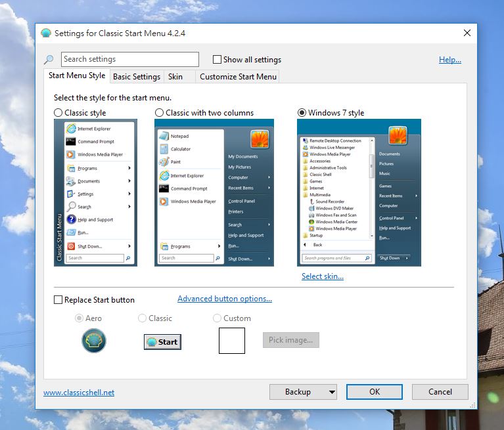Screen dimensions: 504x430
Task: Open the Backup dropdown arrow
Action: point(332,392)
